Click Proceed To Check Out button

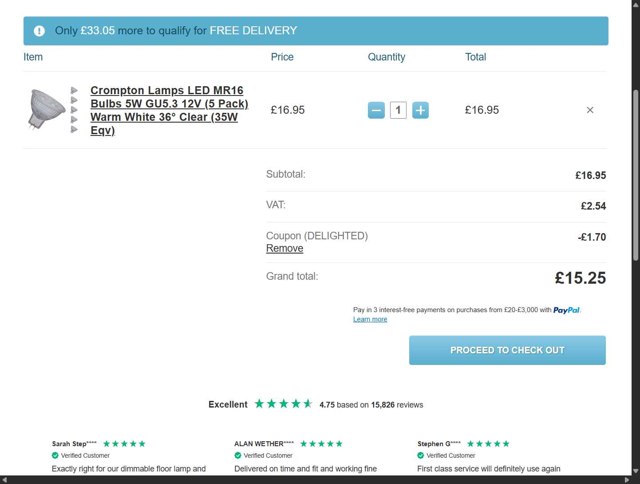point(507,350)
